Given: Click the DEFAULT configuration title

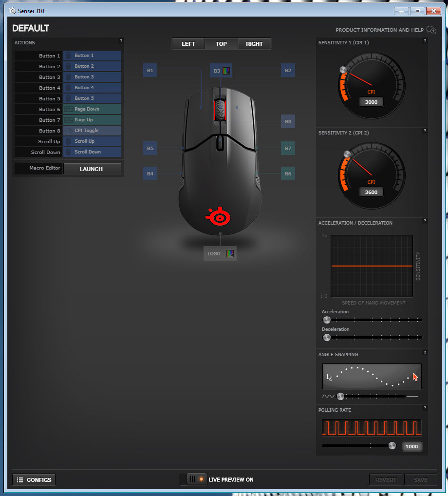Looking at the screenshot, I should [x=31, y=28].
